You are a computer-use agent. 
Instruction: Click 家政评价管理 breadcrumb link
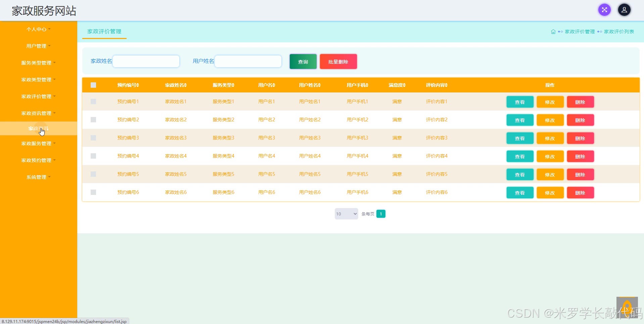point(580,32)
